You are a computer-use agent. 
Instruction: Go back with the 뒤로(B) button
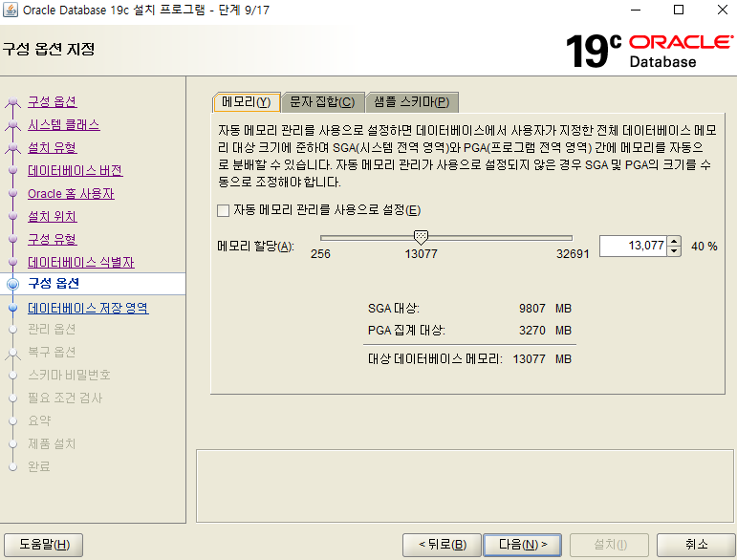(x=442, y=545)
